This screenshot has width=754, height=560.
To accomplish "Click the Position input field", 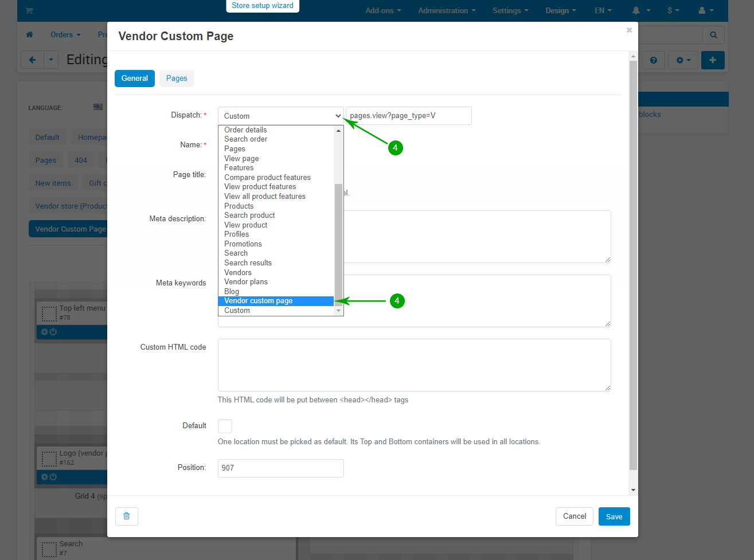I will coord(280,468).
